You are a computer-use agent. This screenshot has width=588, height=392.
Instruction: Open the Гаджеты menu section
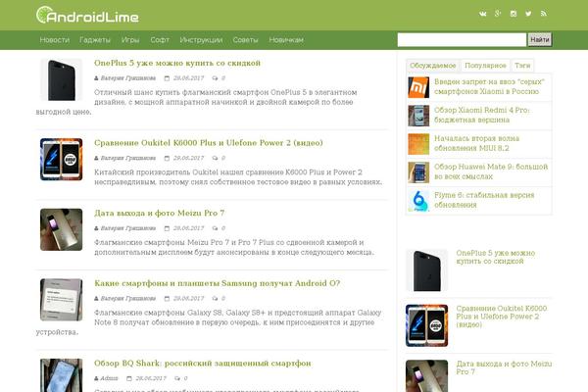point(95,40)
